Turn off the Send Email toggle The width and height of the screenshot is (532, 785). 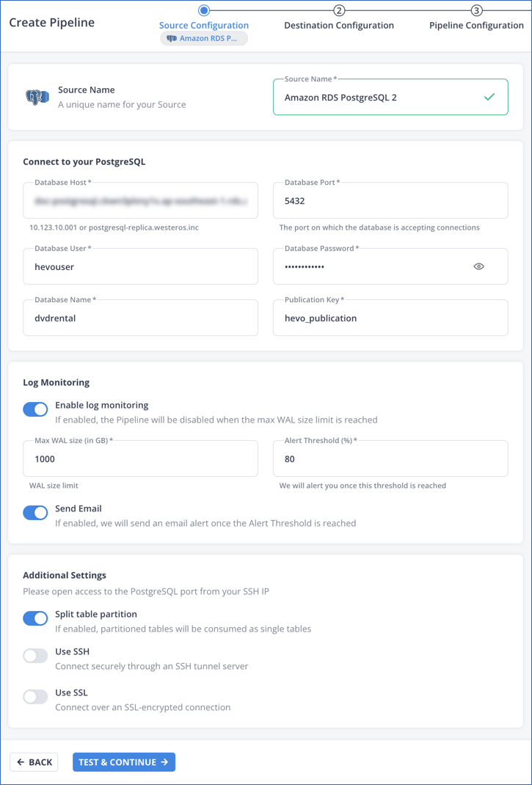(35, 512)
